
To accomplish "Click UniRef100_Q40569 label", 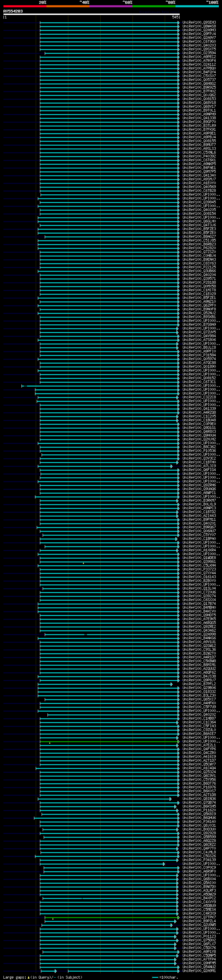I will [x=199, y=187].
